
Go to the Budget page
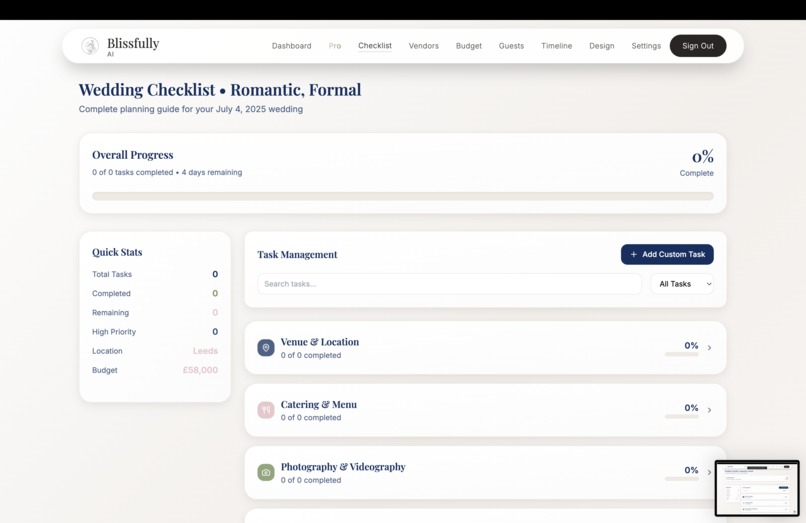tap(469, 46)
